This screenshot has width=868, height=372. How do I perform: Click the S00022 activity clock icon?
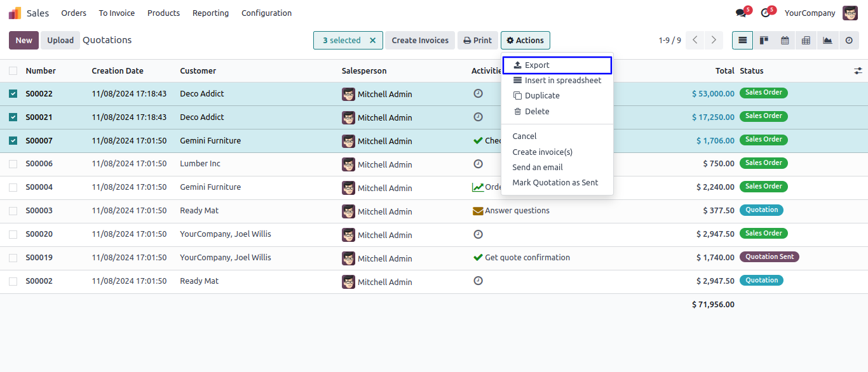coord(478,93)
